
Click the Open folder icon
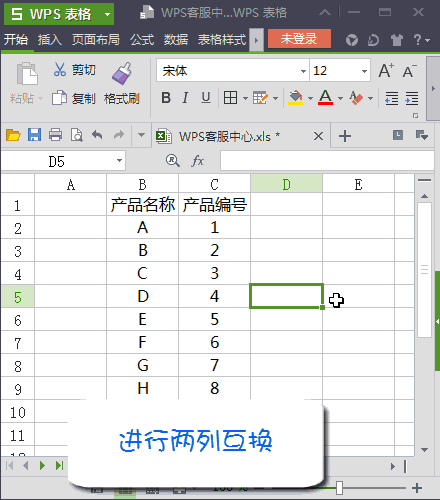coord(13,135)
